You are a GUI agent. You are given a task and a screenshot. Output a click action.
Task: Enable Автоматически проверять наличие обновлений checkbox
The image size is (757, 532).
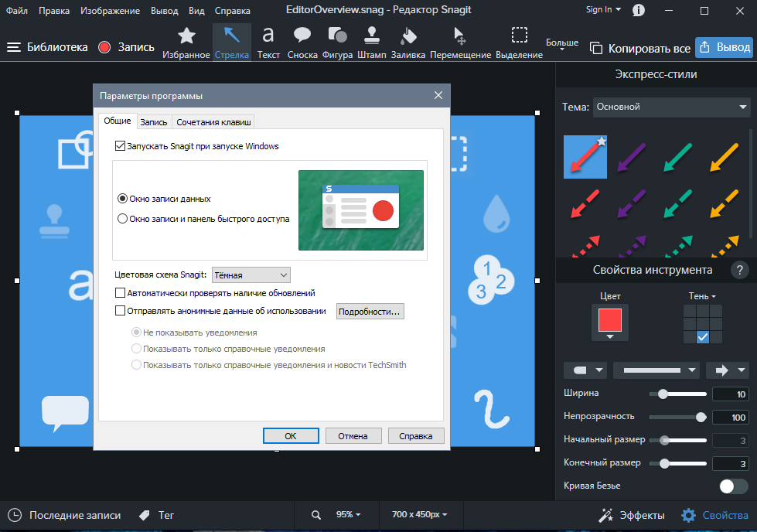(120, 292)
